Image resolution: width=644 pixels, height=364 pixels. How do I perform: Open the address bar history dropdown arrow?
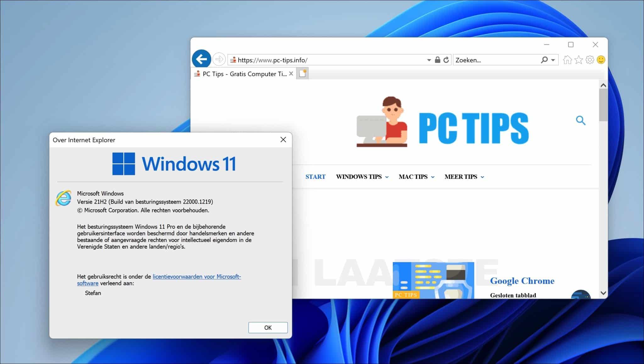click(428, 59)
